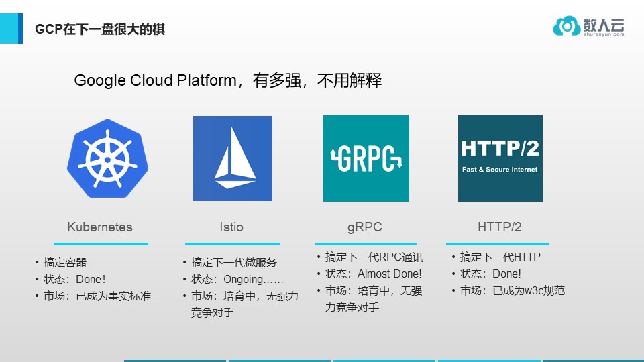Select gRPC bullet '市场：培育中，无强力竞争对手'
The image size is (644, 362).
(x=374, y=299)
